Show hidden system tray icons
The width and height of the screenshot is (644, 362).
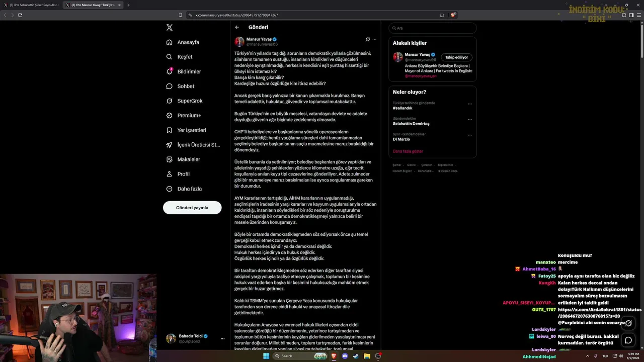587,356
